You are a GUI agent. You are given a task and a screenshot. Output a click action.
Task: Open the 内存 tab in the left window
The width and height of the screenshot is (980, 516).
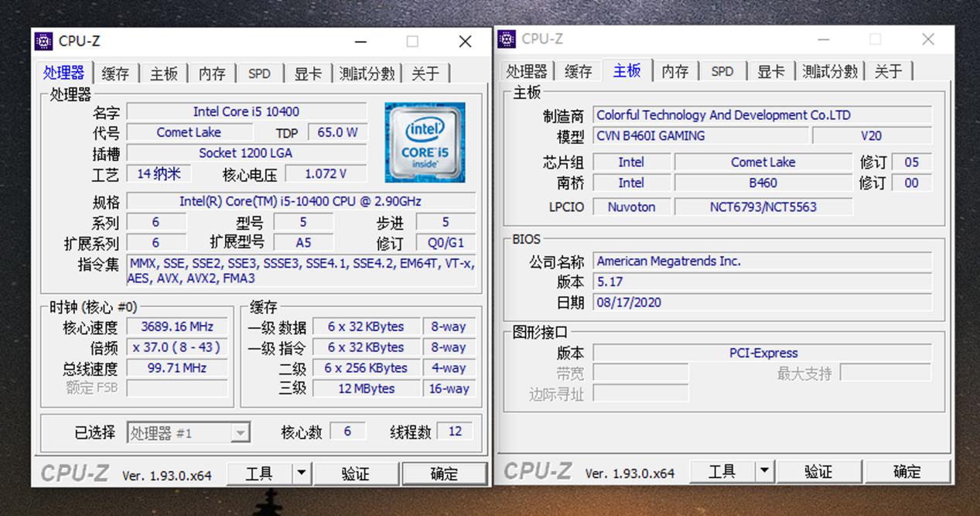click(x=212, y=73)
